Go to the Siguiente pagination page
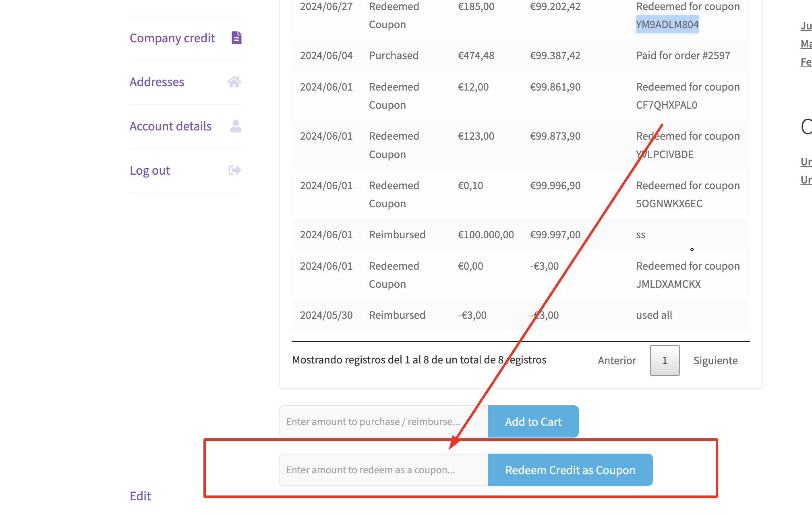Image resolution: width=812 pixels, height=516 pixels. point(715,360)
